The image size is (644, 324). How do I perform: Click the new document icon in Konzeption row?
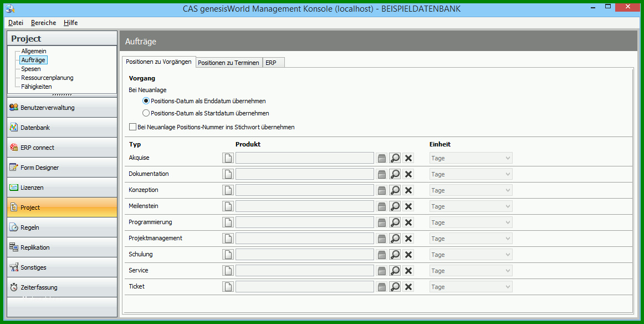[228, 190]
